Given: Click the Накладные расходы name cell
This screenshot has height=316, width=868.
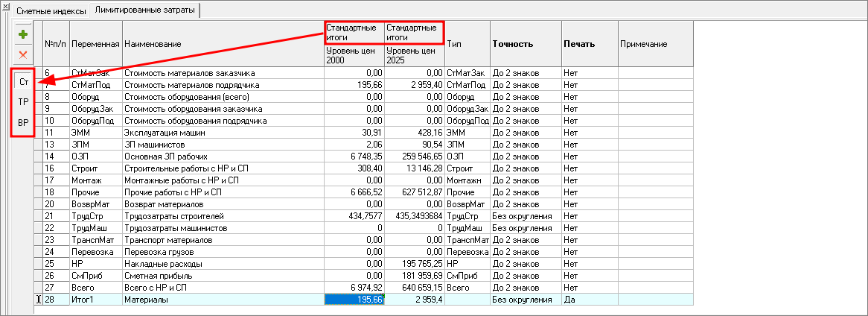Looking at the screenshot, I should pos(223,264).
